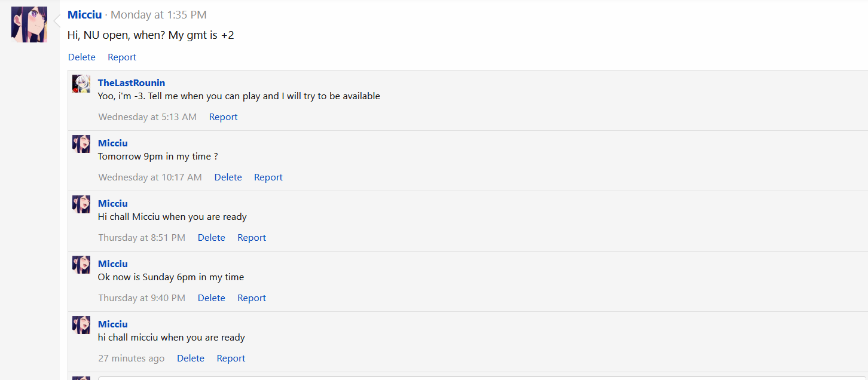Report the main post by Micciu

(122, 57)
